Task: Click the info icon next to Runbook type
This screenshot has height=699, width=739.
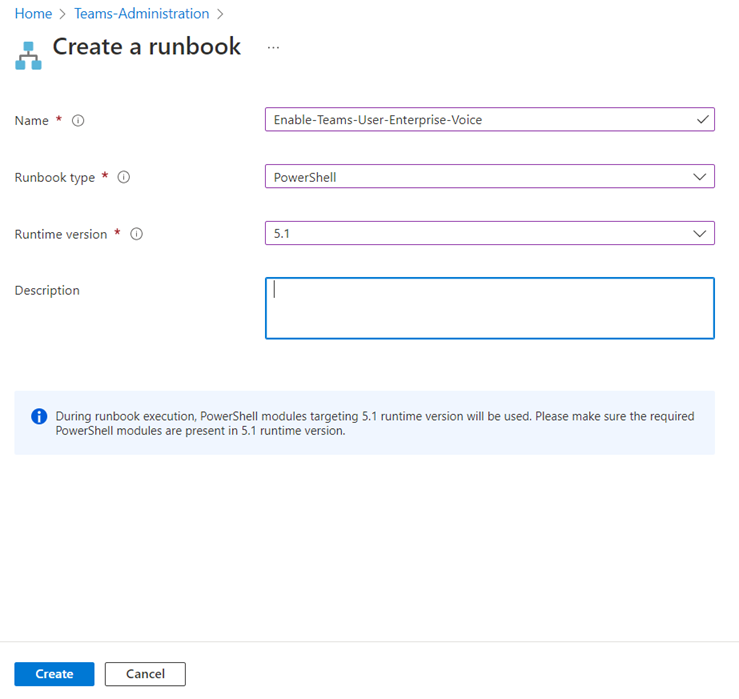Action: [124, 177]
